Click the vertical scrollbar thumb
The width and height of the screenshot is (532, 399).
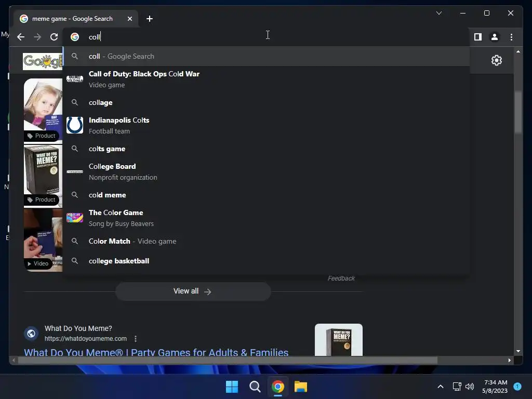pos(518,112)
